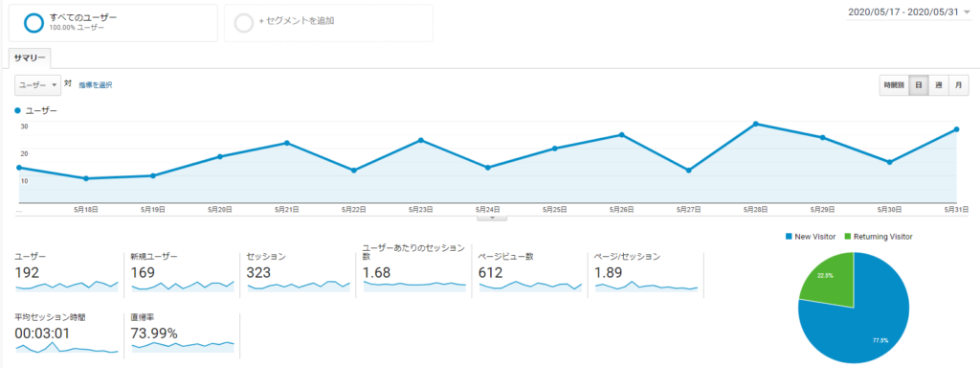Click the blue ユーザー legend dot
This screenshot has width=980, height=368.
17,110
